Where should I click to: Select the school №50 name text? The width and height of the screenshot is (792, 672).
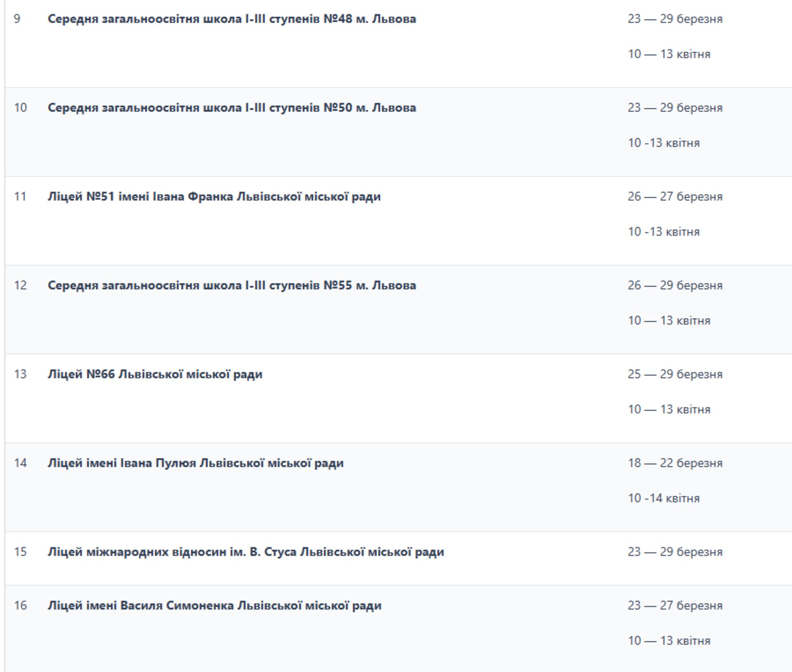(x=231, y=108)
